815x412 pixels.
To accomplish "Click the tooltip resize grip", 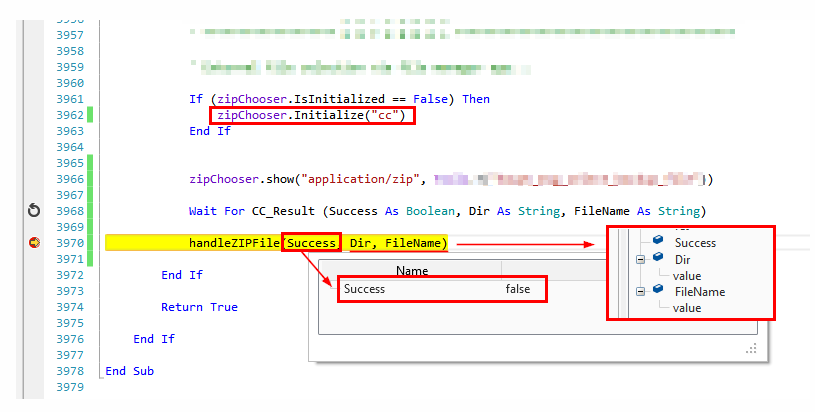I will 751,349.
